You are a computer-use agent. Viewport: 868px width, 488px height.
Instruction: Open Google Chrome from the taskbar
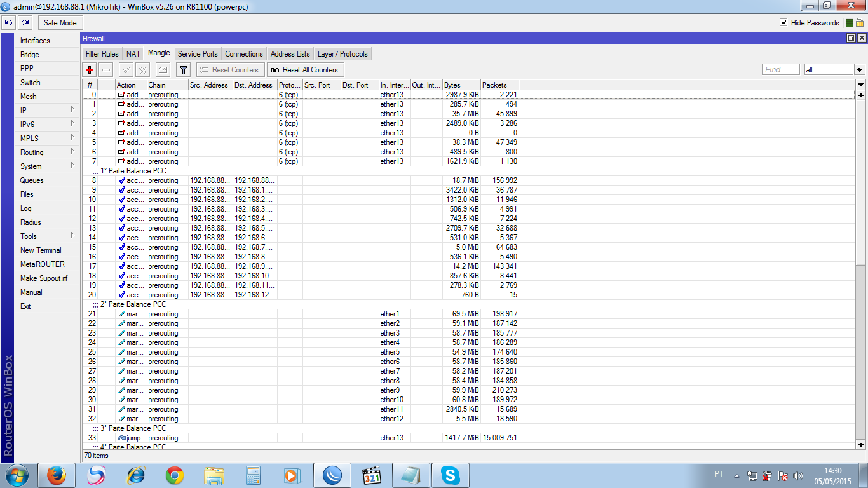pyautogui.click(x=175, y=475)
